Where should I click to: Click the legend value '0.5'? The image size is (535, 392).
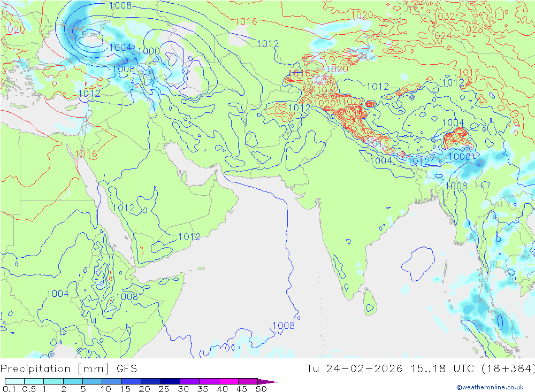(x=29, y=389)
